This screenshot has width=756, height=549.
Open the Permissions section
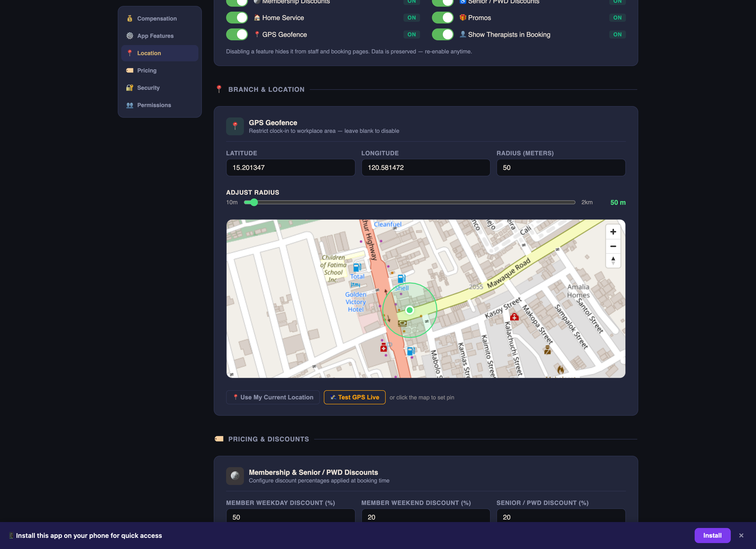coord(160,105)
